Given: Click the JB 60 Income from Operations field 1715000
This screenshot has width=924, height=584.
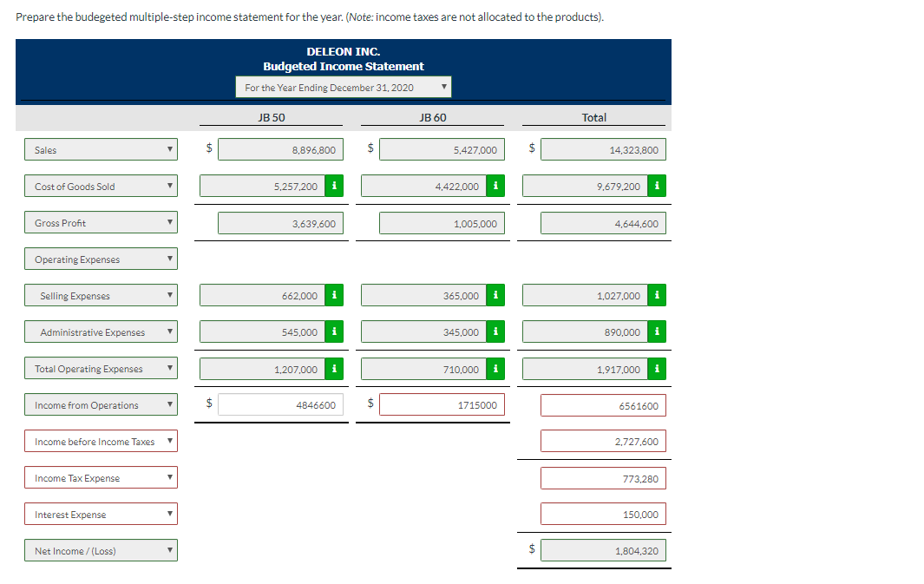Looking at the screenshot, I should (x=442, y=405).
